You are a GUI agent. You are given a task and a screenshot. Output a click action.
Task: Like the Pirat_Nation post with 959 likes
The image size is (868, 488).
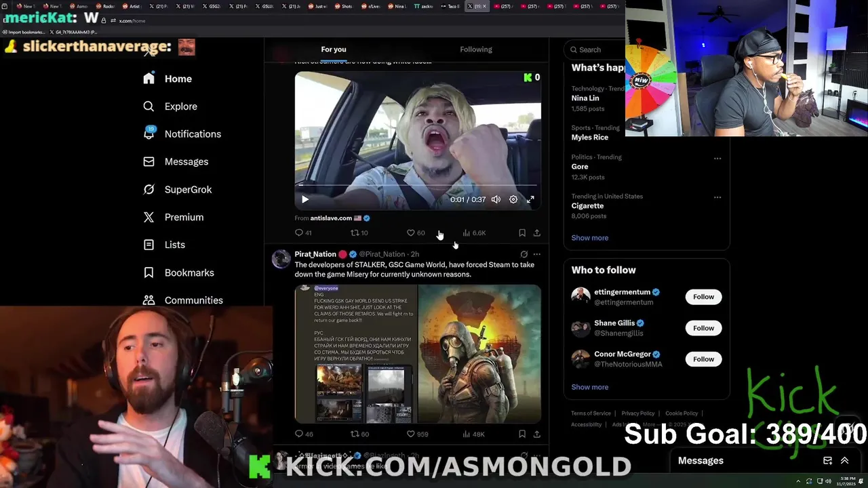click(417, 434)
